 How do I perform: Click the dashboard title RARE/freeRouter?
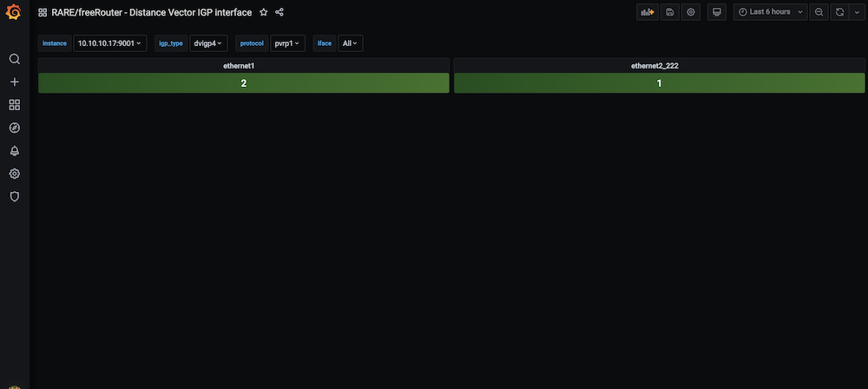pyautogui.click(x=152, y=12)
